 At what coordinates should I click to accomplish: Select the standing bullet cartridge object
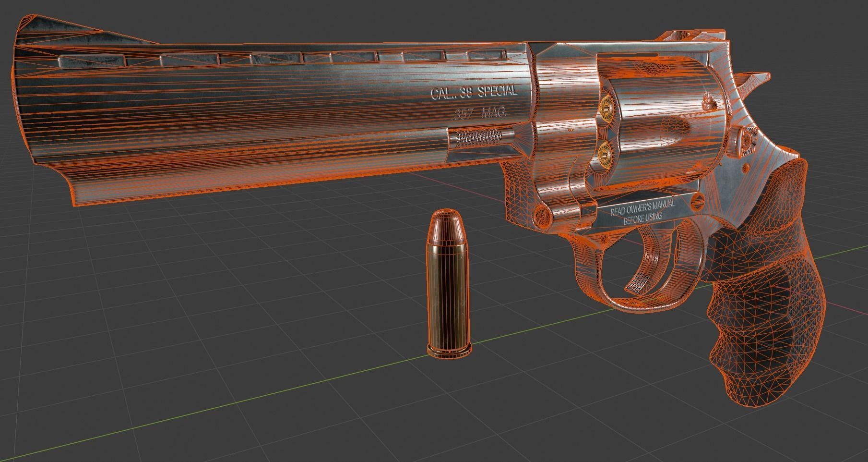[449, 284]
